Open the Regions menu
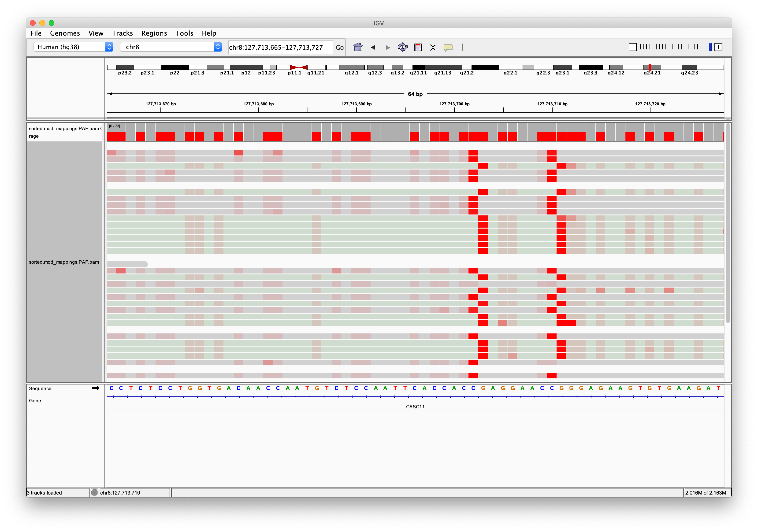 point(154,33)
